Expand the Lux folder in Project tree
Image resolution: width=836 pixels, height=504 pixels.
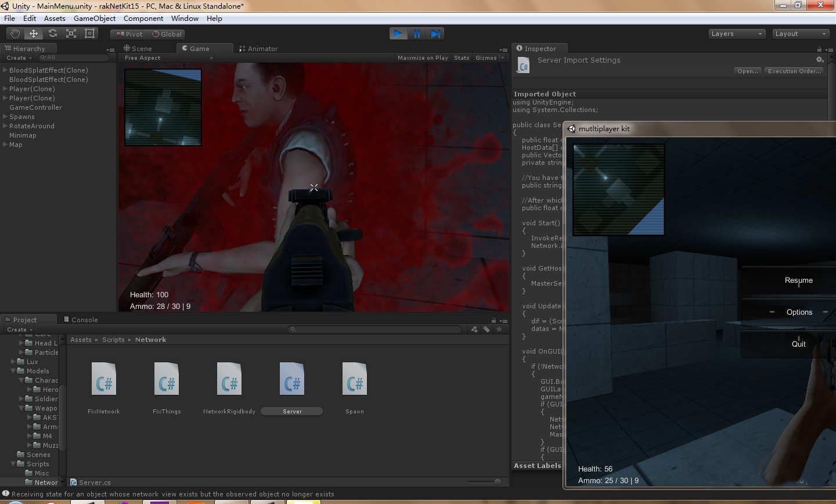click(13, 362)
